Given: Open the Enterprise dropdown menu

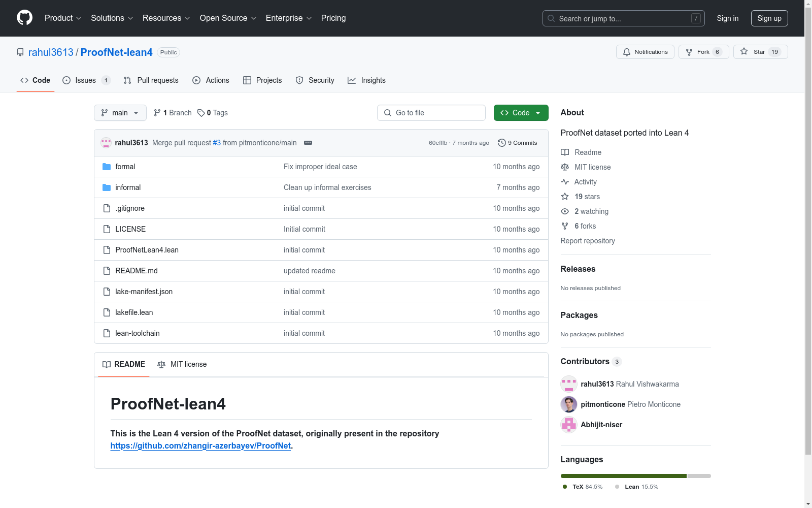Looking at the screenshot, I should [x=289, y=18].
